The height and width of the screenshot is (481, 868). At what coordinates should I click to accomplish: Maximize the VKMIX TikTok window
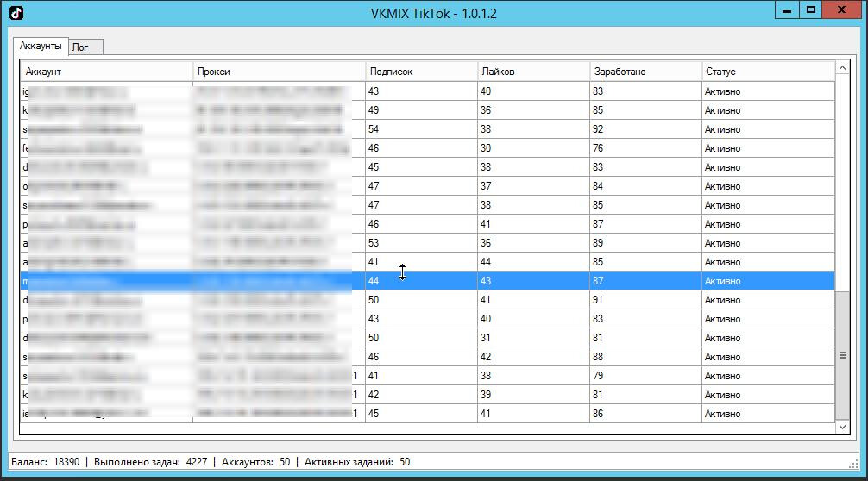pyautogui.click(x=810, y=10)
